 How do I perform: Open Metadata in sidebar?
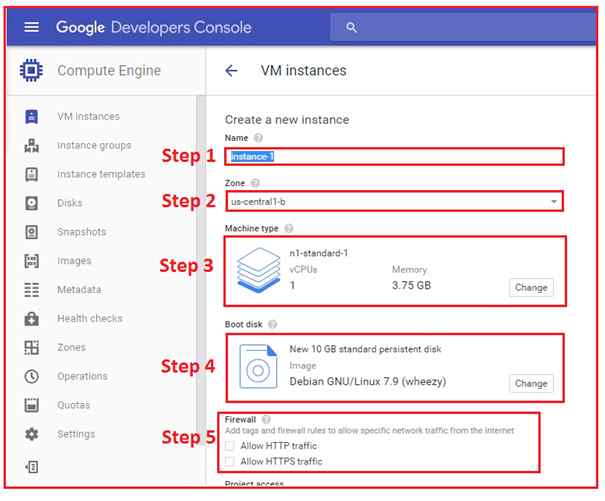coord(79,289)
